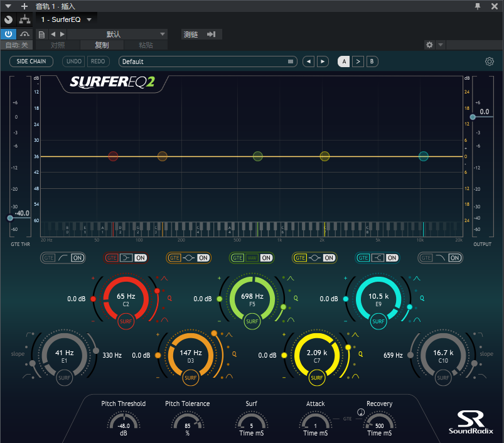Open the 默认 preset dropdown
Screen dimensions: 504x443
(117, 34)
